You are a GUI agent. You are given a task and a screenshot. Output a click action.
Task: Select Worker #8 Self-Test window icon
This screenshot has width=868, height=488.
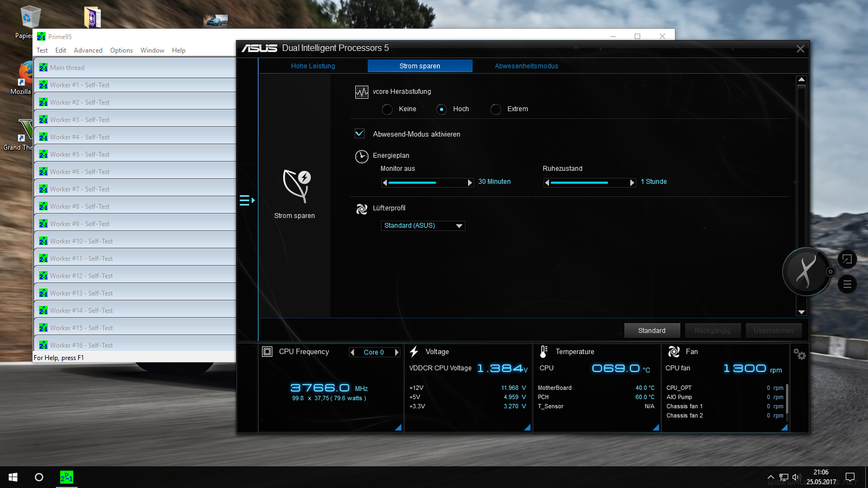pyautogui.click(x=43, y=207)
